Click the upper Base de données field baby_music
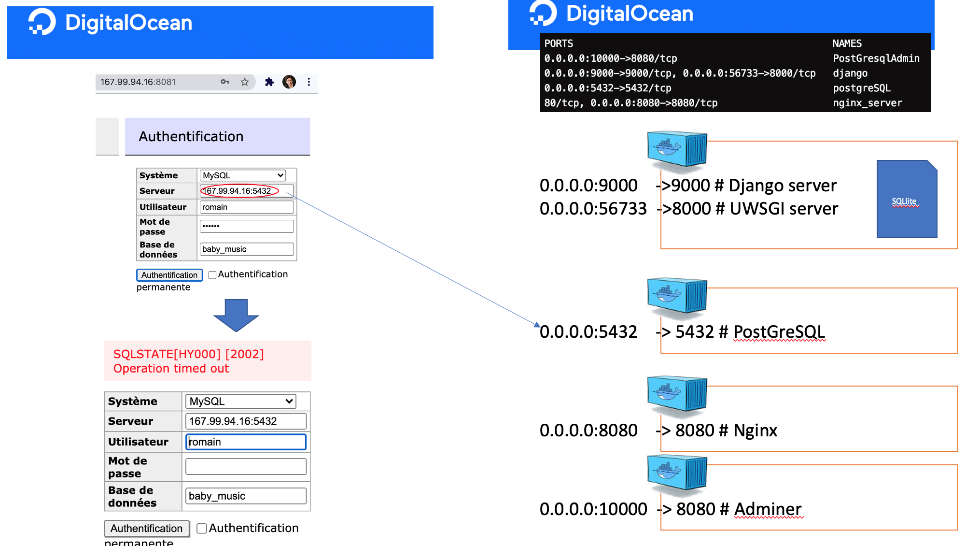This screenshot has width=980, height=546. (247, 249)
